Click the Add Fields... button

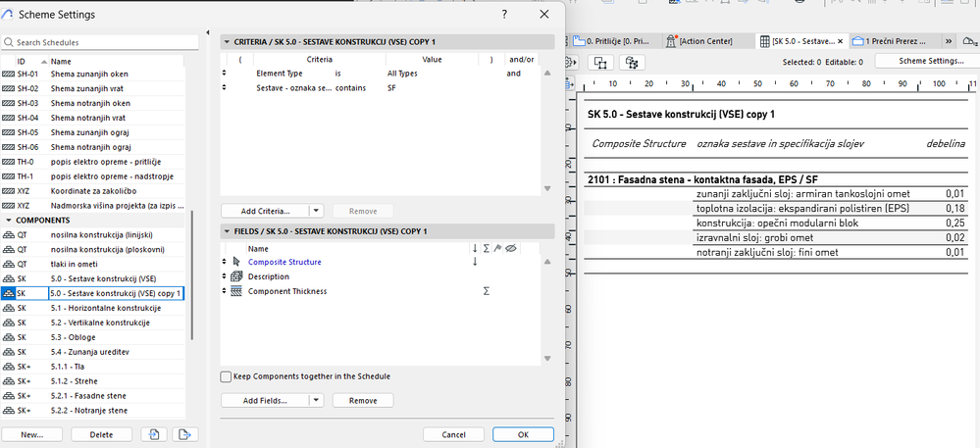point(266,401)
